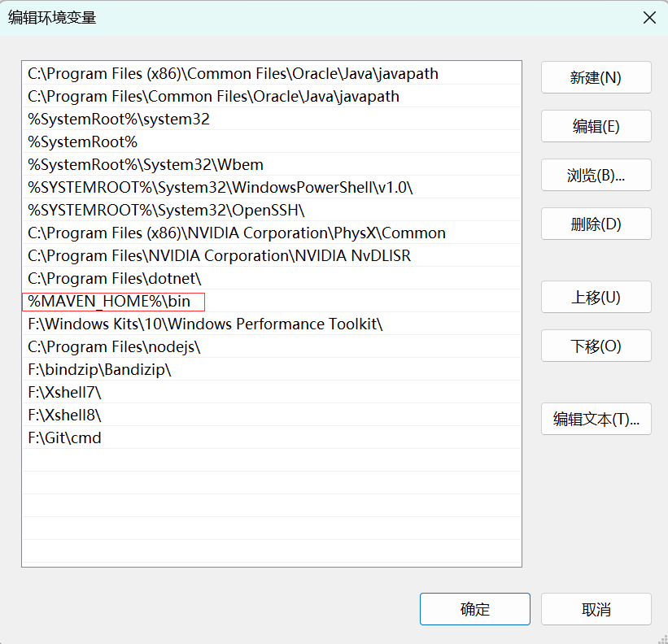
Task: Select NVIDIA Corporation\PhysX\Common entry
Action: point(272,233)
